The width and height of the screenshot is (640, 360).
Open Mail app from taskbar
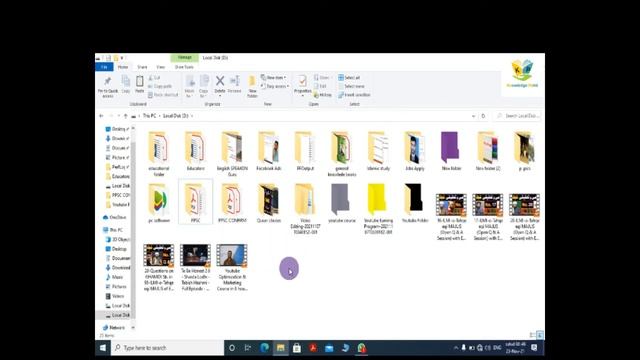coord(329,348)
